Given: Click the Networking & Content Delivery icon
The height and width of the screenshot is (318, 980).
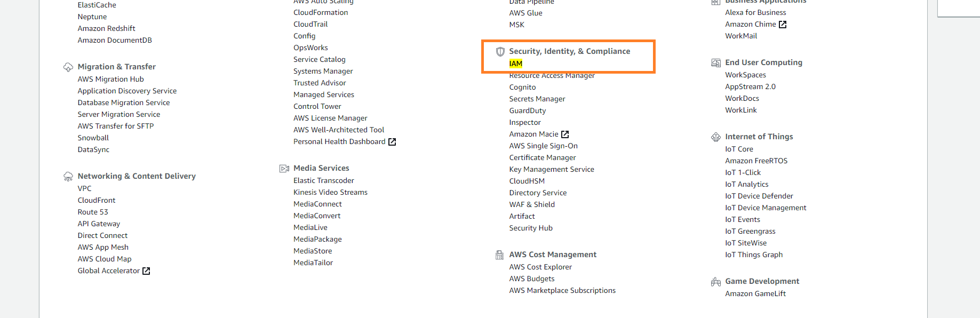Looking at the screenshot, I should (68, 177).
